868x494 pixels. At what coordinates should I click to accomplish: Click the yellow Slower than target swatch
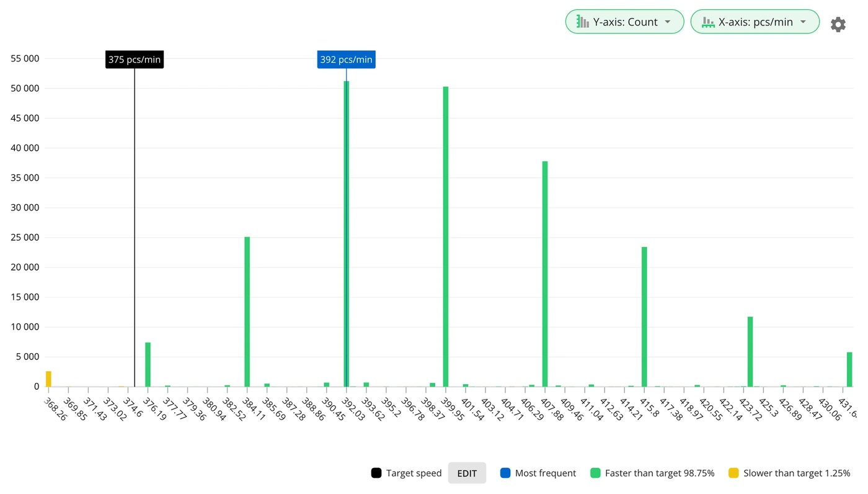pyautogui.click(x=733, y=473)
